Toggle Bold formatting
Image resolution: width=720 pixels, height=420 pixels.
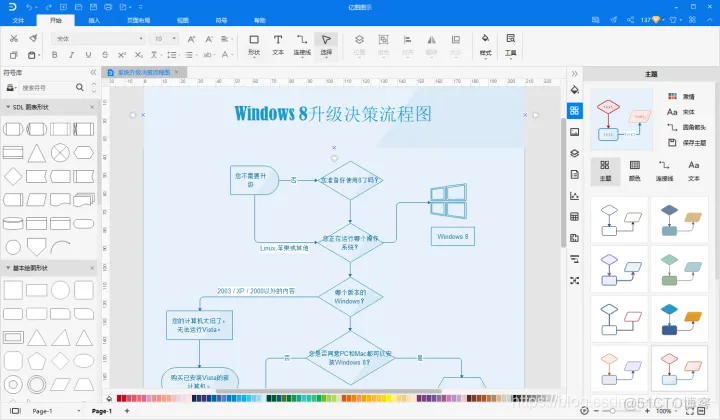[x=55, y=55]
